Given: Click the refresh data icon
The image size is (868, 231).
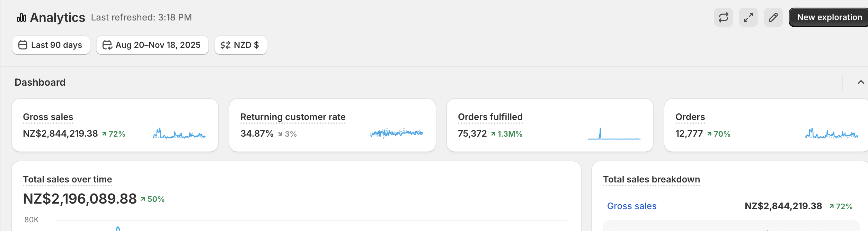Looking at the screenshot, I should (x=723, y=17).
